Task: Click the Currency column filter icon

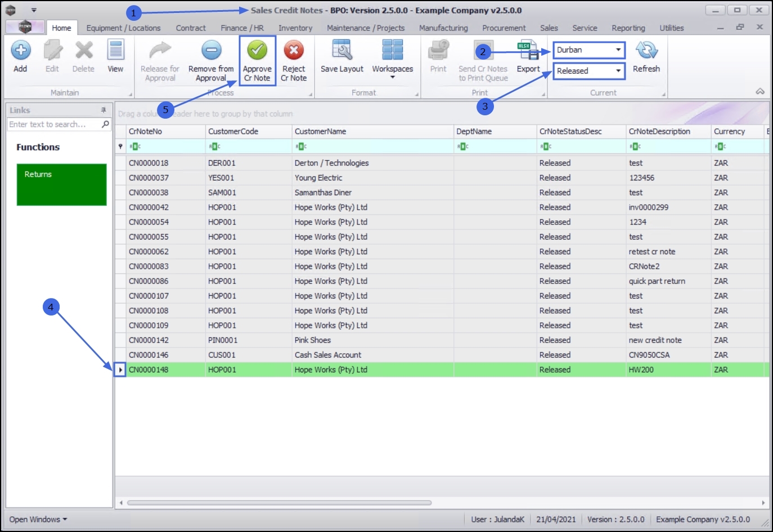Action: tap(720, 147)
